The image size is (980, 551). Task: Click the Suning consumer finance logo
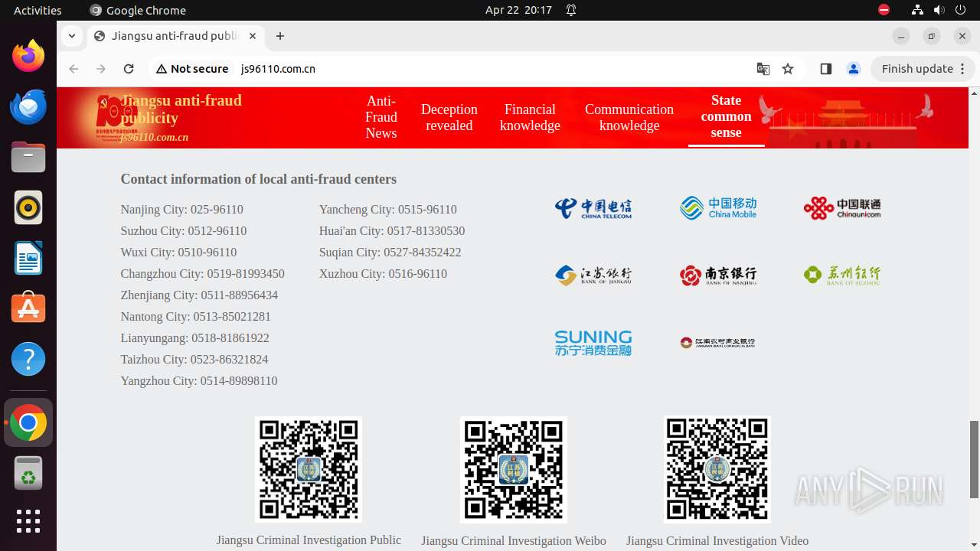pyautogui.click(x=593, y=343)
